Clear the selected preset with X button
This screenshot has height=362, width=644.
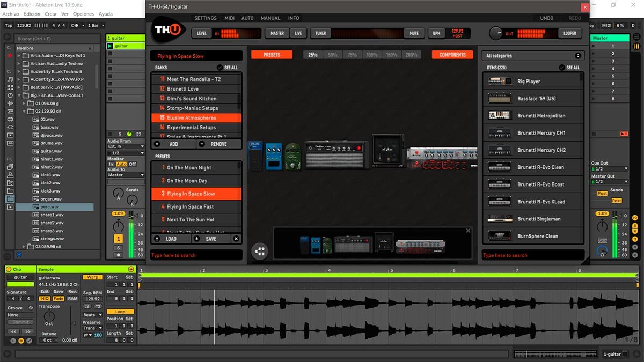click(x=236, y=239)
